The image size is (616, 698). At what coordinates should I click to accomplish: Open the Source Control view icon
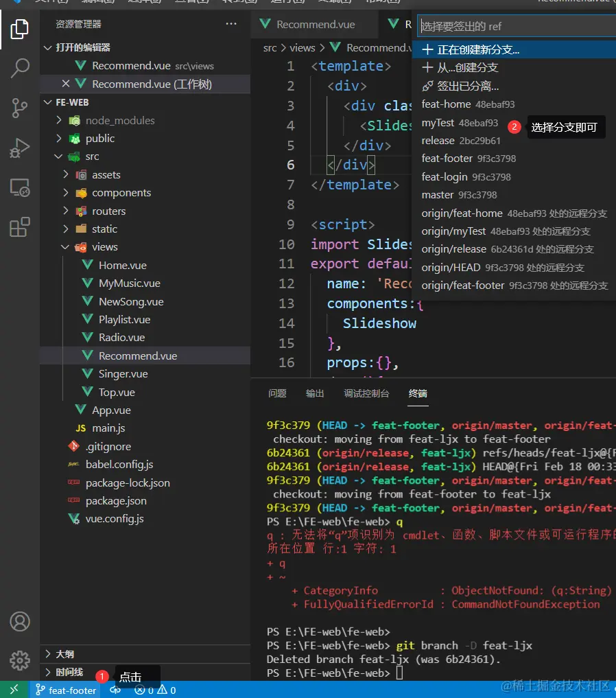click(x=20, y=108)
